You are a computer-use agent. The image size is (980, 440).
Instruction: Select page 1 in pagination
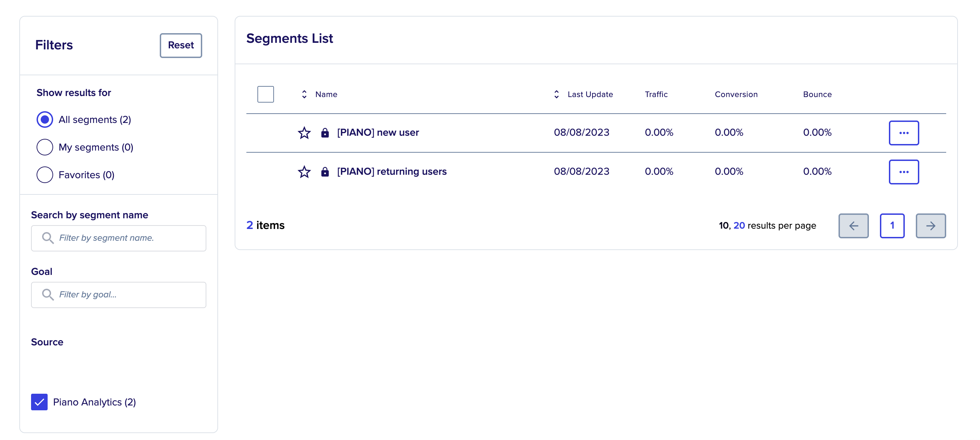click(892, 226)
